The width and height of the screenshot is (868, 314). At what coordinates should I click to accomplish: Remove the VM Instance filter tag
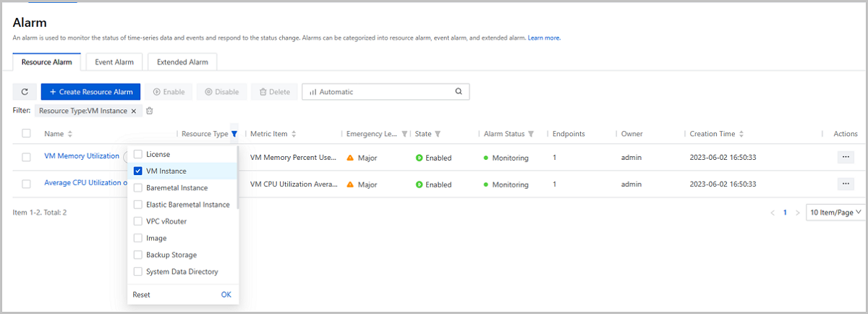tap(133, 111)
